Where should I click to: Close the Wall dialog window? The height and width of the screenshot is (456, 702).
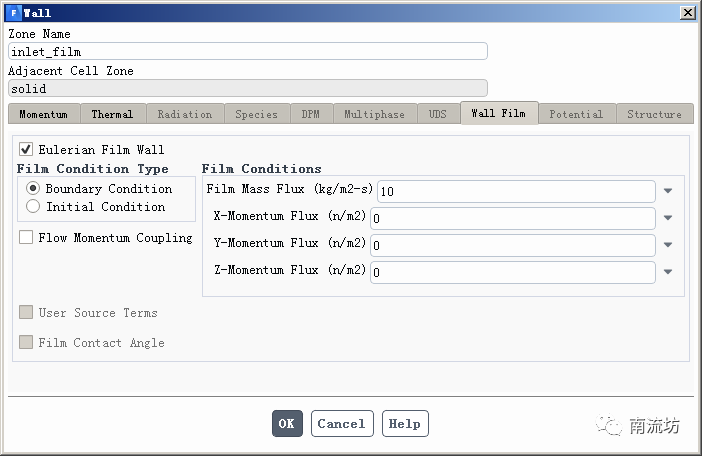coord(687,13)
